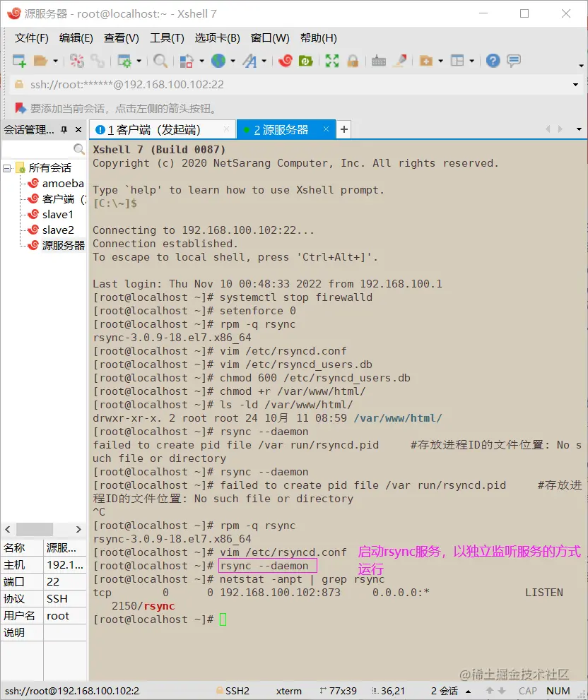Image resolution: width=588 pixels, height=700 pixels.
Task: Click the Layout panel toolbar icon
Action: (x=457, y=61)
